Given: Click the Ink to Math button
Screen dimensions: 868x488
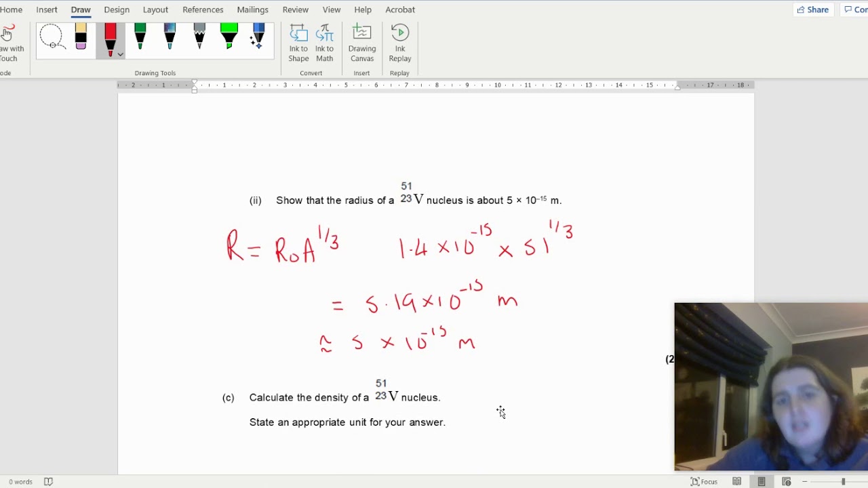Looking at the screenshot, I should tap(325, 43).
